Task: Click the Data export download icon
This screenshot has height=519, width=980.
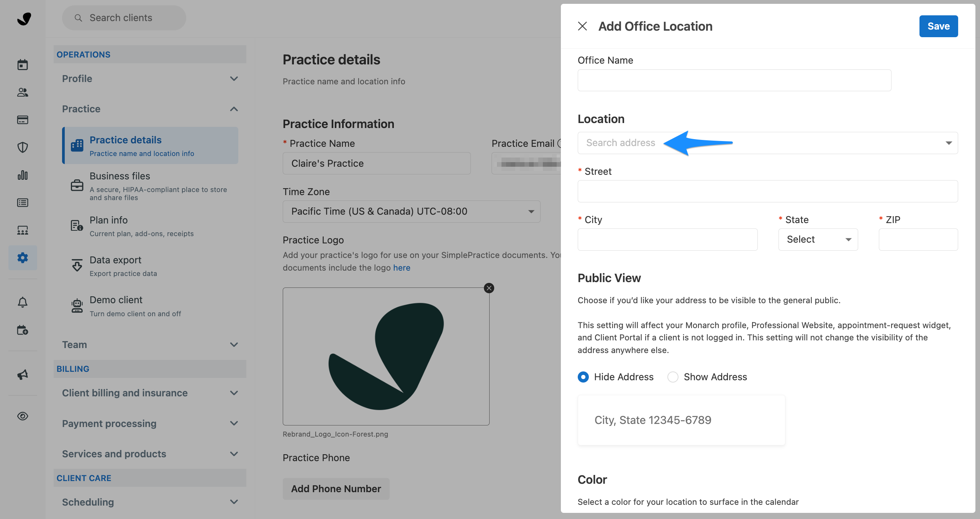Action: click(77, 265)
